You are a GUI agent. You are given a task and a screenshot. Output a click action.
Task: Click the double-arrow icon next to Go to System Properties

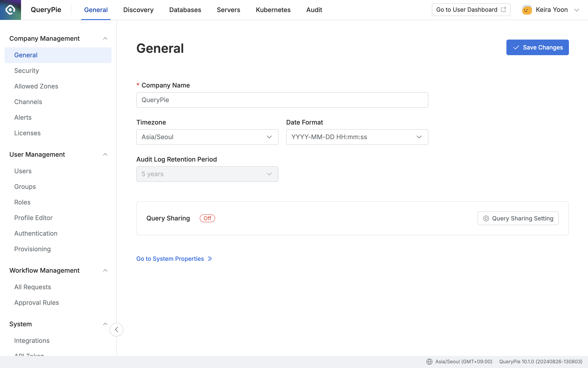[210, 259]
